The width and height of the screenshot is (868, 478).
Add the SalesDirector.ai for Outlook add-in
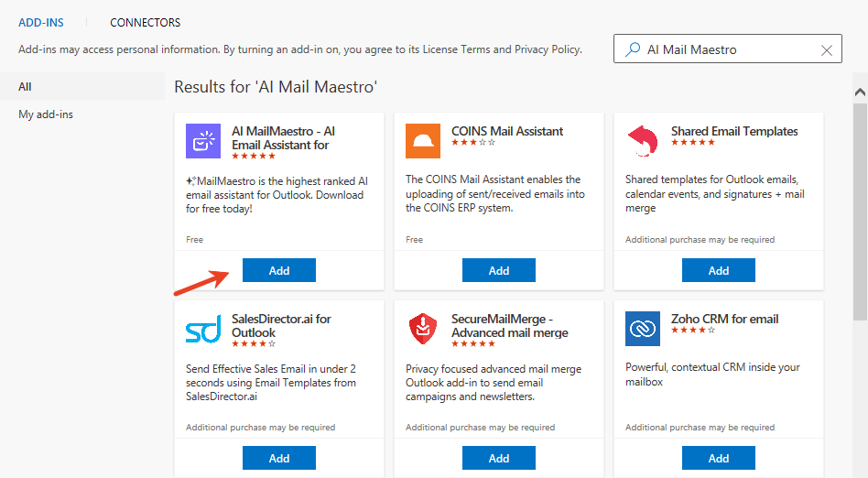279,458
